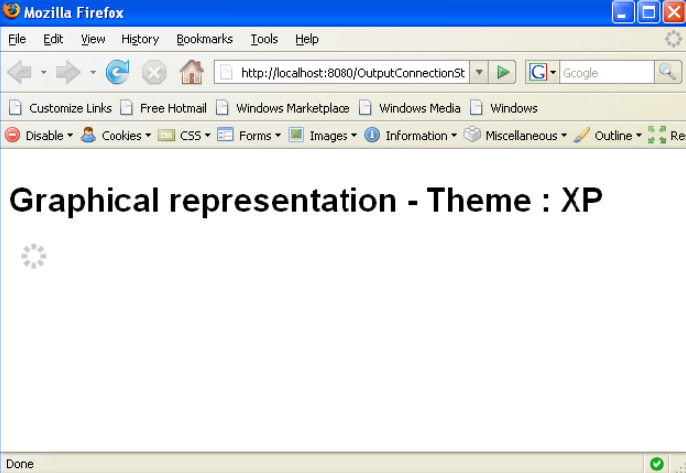Expand the Cookies dropdown
Image resolution: width=686 pixels, height=473 pixels.
[116, 136]
